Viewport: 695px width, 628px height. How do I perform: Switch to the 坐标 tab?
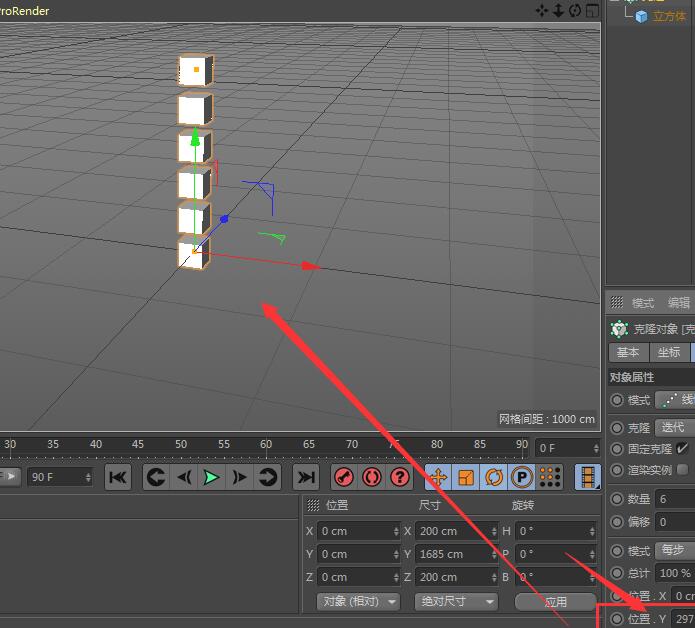tap(667, 352)
